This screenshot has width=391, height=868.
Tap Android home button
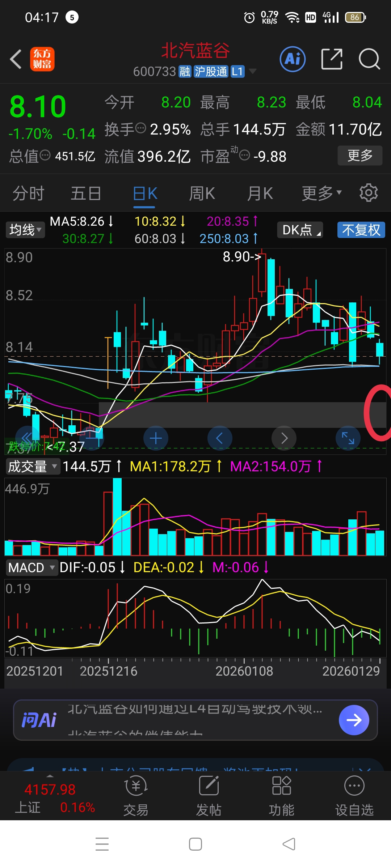(195, 844)
